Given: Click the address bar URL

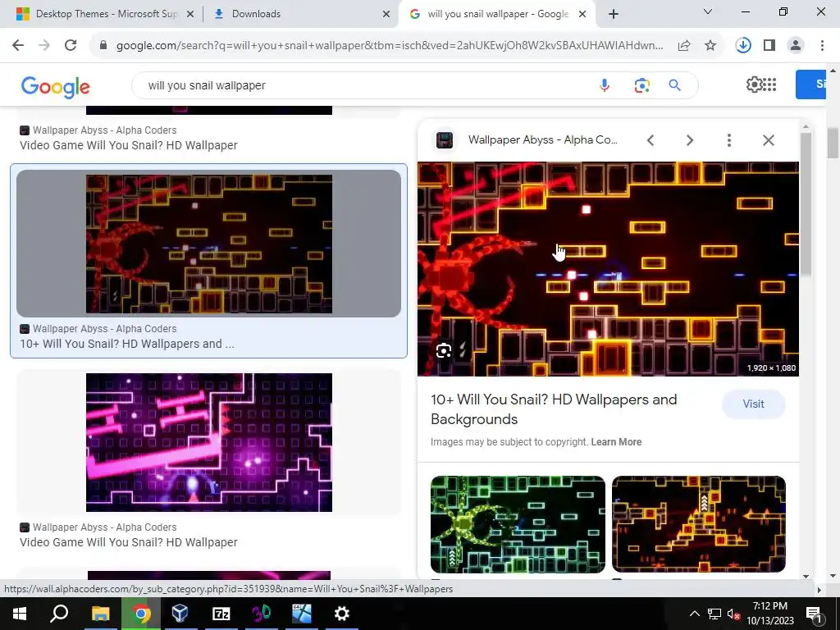Looking at the screenshot, I should tap(390, 46).
